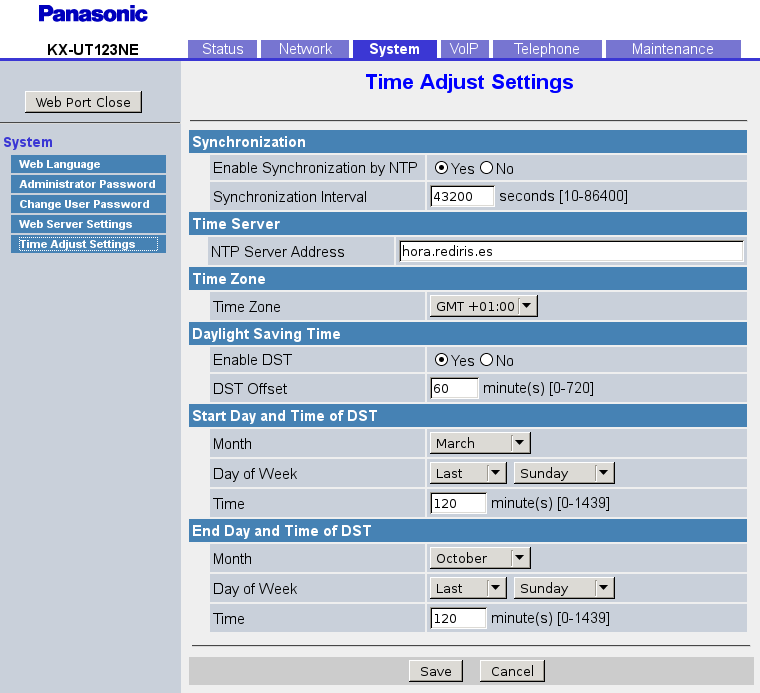Choose No for Enable DST
This screenshot has width=760, height=693.
tap(487, 361)
